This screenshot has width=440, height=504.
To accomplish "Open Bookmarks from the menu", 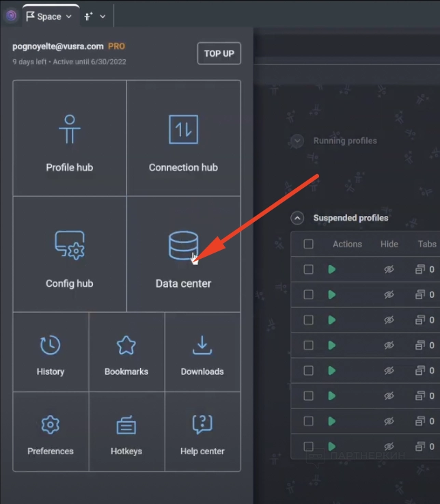I will click(126, 352).
